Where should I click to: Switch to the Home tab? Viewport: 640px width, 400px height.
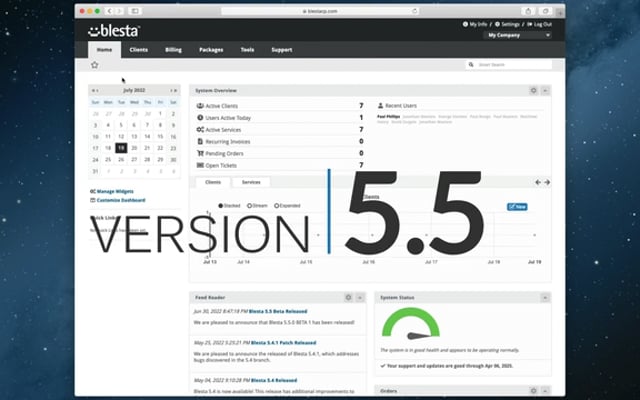(104, 50)
